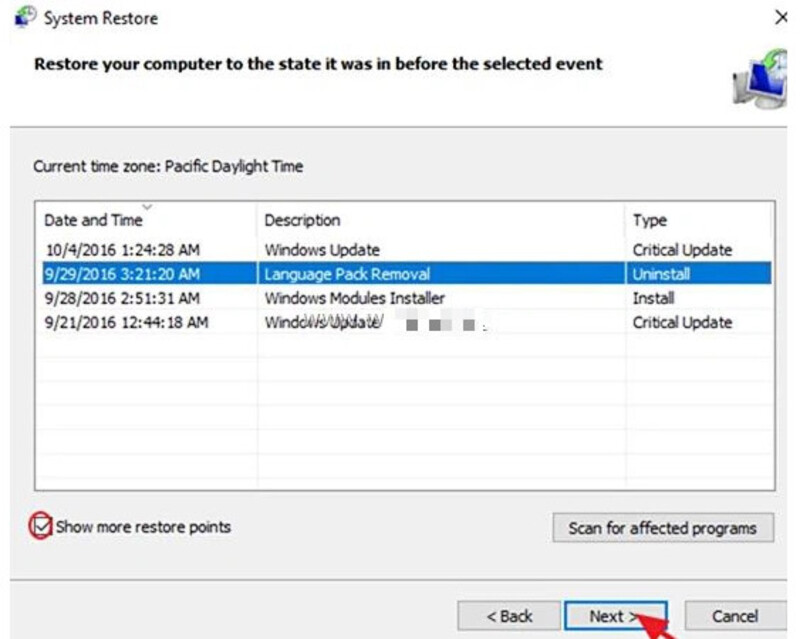
Task: Select the 10/4/2016 1:24:28 AM restore point
Action: pos(407,250)
